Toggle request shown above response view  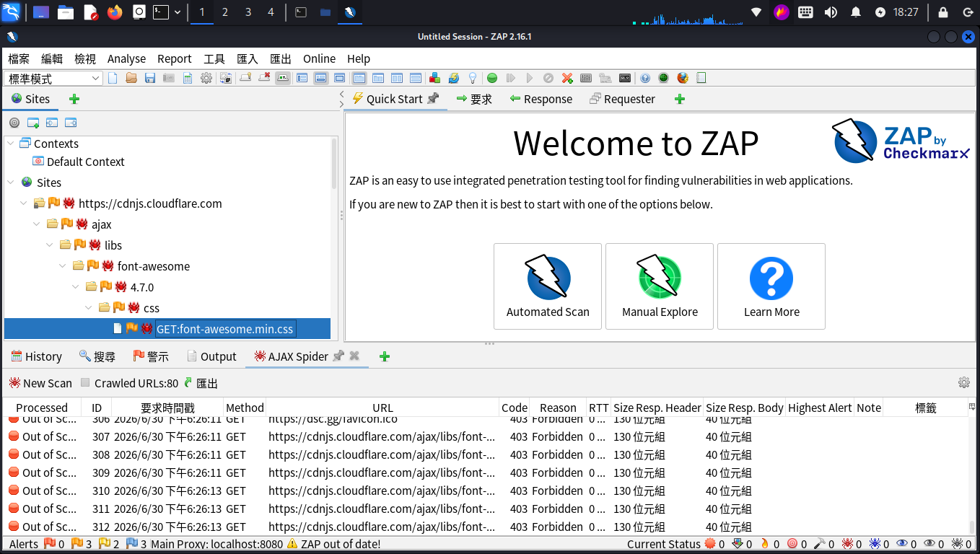415,78
